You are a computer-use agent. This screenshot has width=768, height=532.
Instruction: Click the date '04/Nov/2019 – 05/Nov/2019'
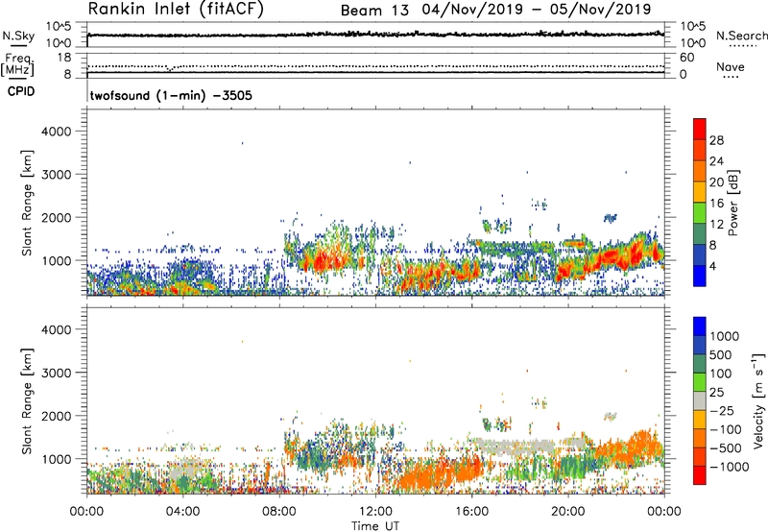[537, 10]
